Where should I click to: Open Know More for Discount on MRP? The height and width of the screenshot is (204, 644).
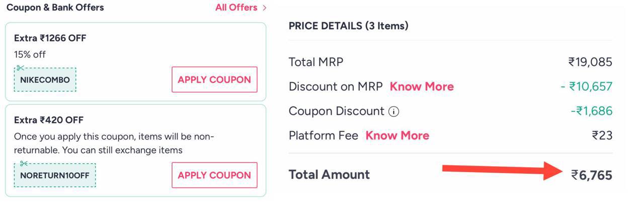(422, 87)
